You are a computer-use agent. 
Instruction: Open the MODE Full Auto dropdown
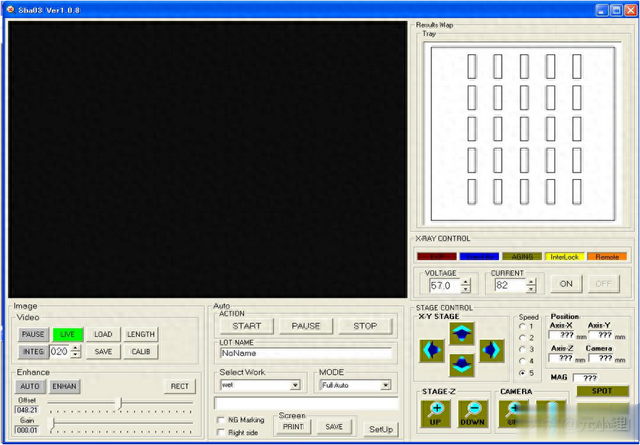[x=385, y=385]
